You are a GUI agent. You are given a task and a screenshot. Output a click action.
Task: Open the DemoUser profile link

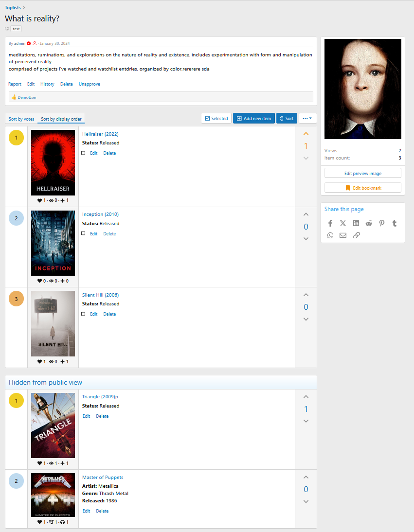[x=27, y=97]
